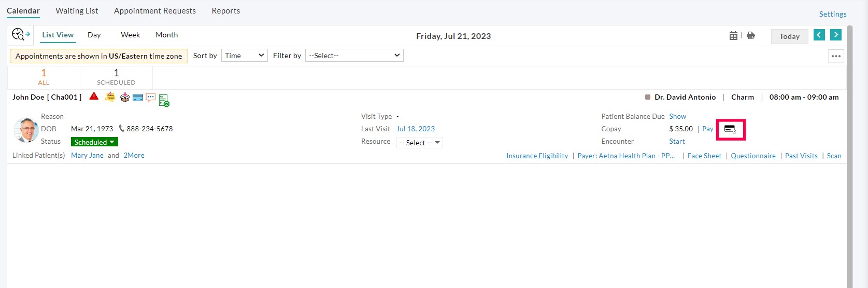
Task: Open the Sort by Time dropdown
Action: point(245,56)
